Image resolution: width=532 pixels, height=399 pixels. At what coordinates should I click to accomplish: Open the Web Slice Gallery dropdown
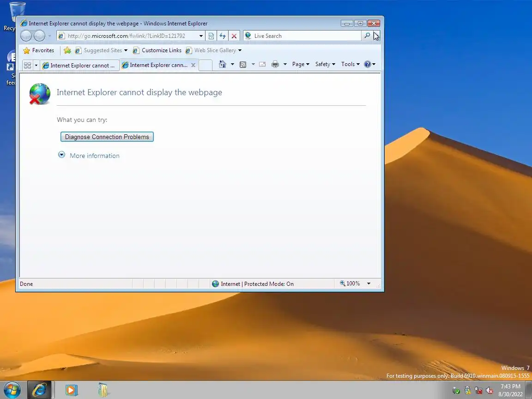[x=214, y=50]
